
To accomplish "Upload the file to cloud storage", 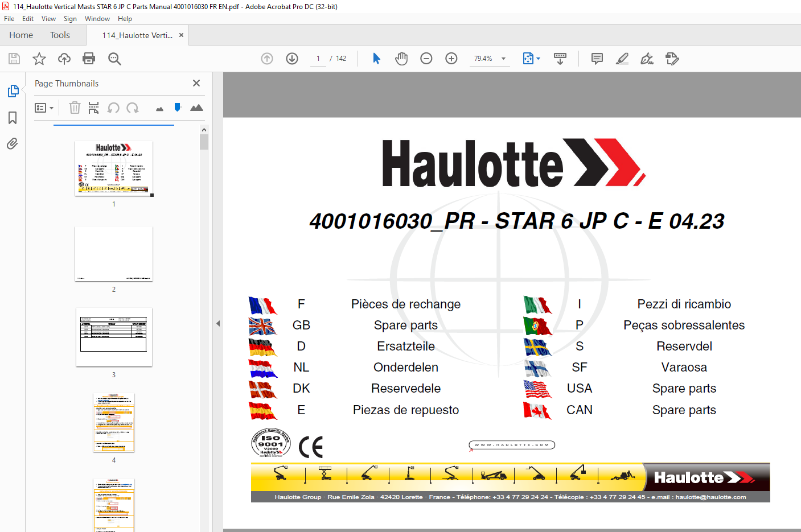I will (x=64, y=59).
